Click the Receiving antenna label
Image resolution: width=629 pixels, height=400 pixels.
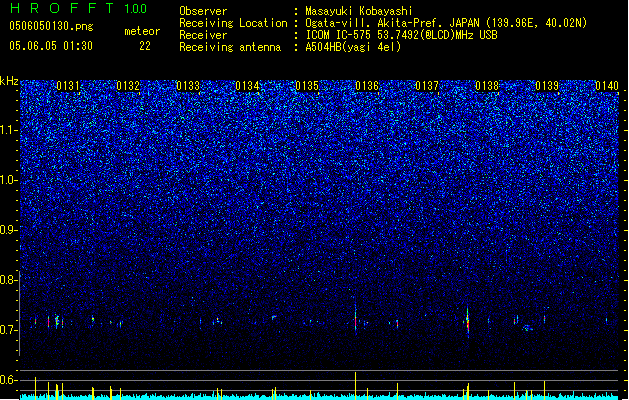click(230, 47)
